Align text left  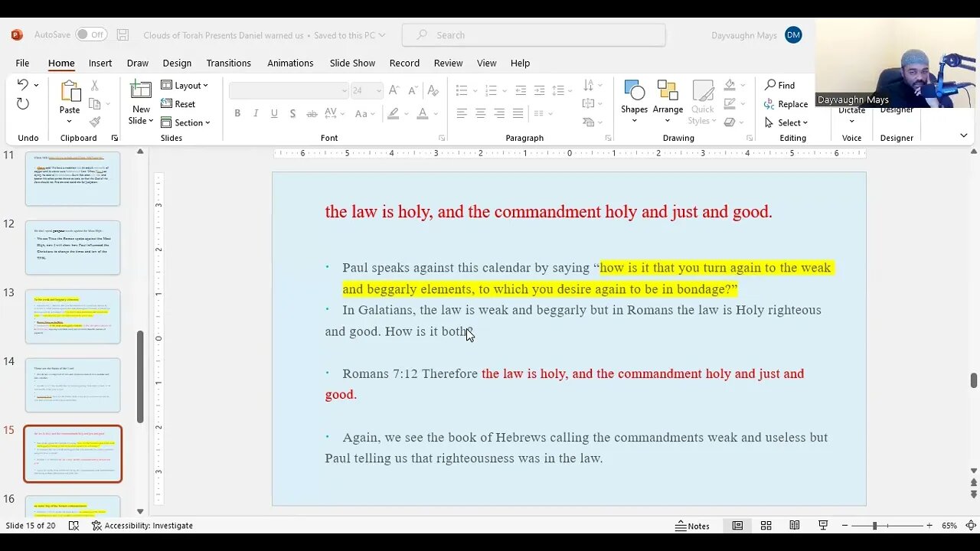pos(462,113)
